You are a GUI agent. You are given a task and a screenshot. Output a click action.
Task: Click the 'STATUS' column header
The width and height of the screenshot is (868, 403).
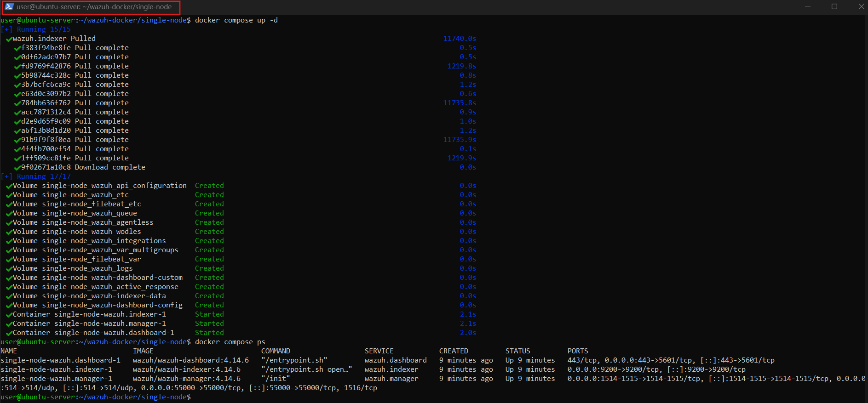(518, 351)
